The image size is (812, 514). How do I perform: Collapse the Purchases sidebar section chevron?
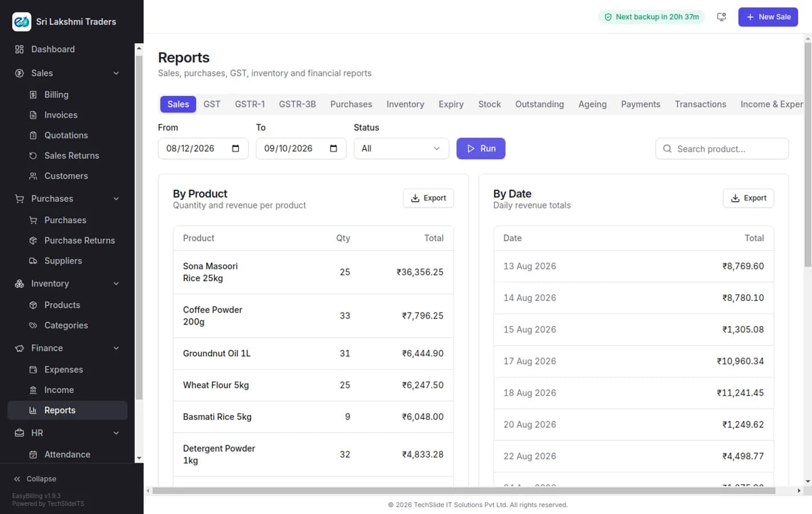point(116,199)
